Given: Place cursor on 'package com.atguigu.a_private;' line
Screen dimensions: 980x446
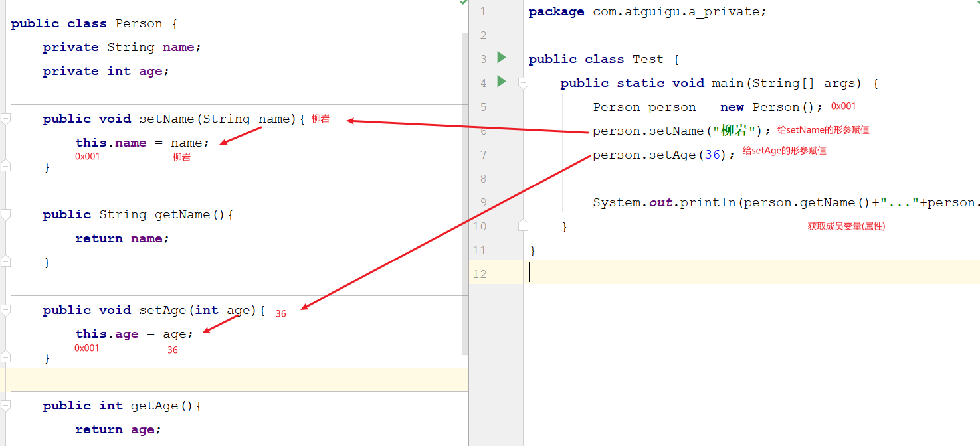Looking at the screenshot, I should tap(647, 11).
